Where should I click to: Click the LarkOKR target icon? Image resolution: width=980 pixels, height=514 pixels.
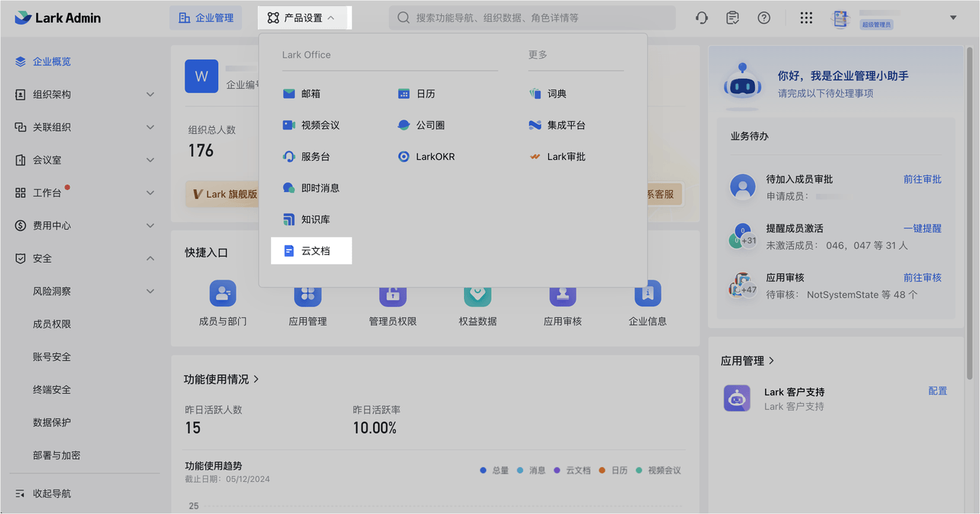(x=403, y=156)
